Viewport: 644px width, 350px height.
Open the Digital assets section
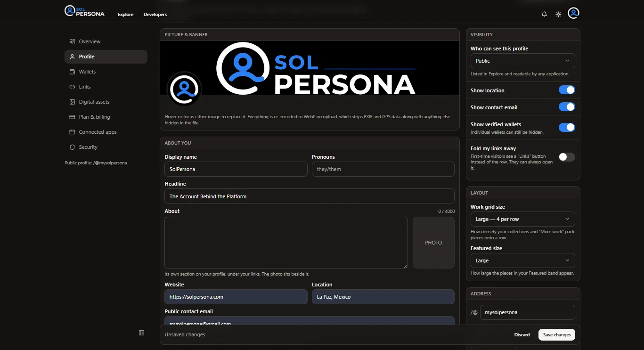106,102
